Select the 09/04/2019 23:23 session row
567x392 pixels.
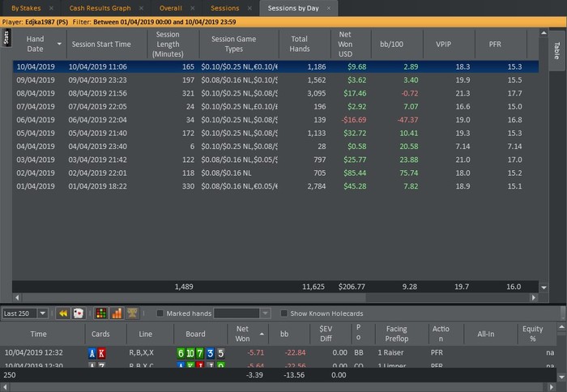coord(276,80)
